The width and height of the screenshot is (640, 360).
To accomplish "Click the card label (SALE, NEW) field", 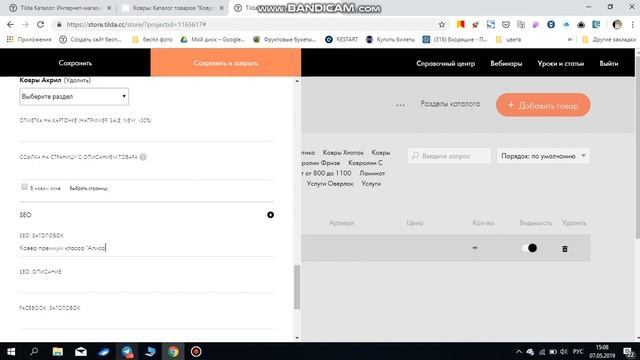I will (x=146, y=133).
